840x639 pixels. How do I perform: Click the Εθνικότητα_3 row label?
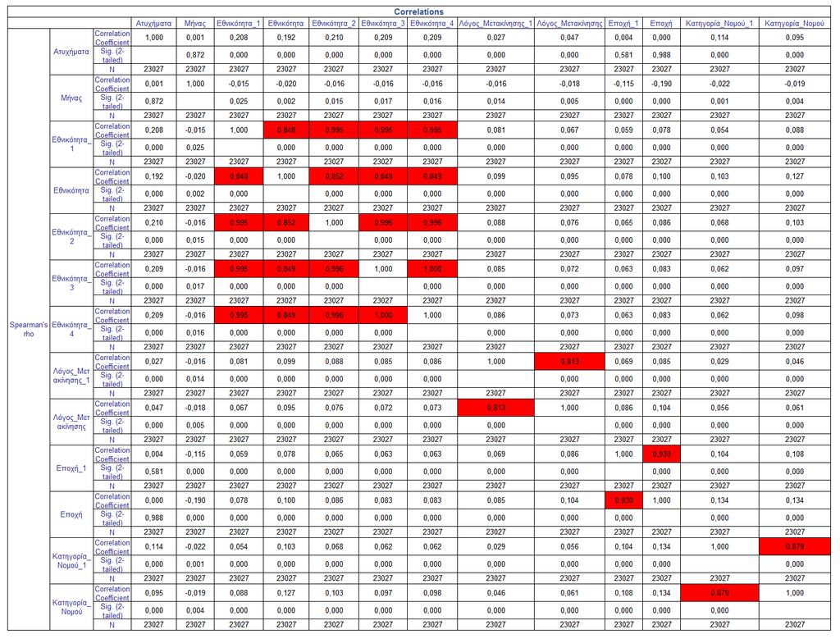click(x=71, y=283)
